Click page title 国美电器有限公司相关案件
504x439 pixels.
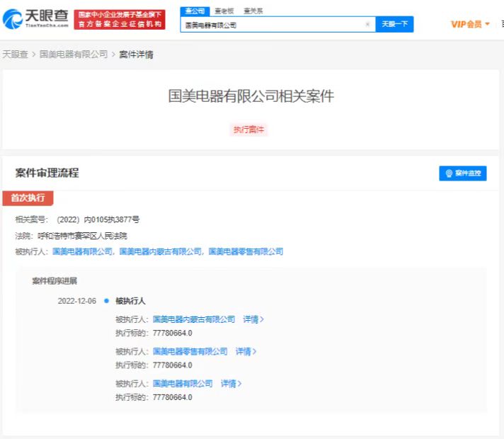click(x=251, y=96)
